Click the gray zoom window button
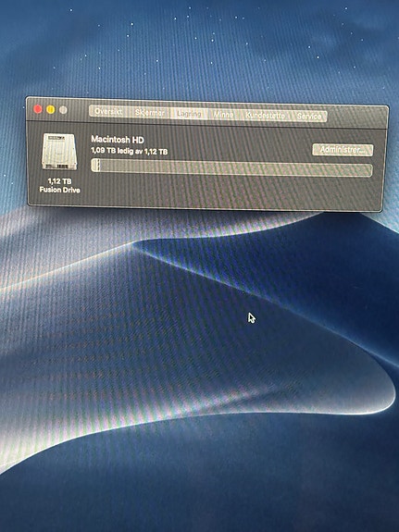Viewport: 399px width, 532px height. [63, 110]
